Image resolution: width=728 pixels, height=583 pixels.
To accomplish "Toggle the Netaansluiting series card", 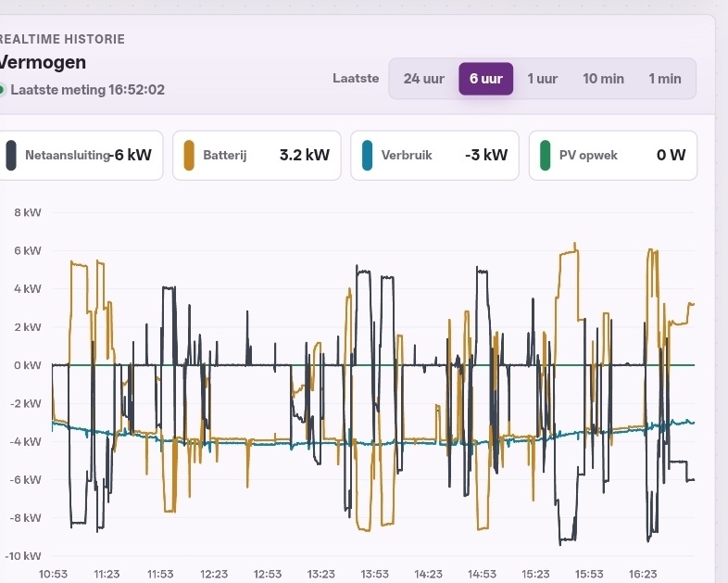I will pyautogui.click(x=81, y=155).
